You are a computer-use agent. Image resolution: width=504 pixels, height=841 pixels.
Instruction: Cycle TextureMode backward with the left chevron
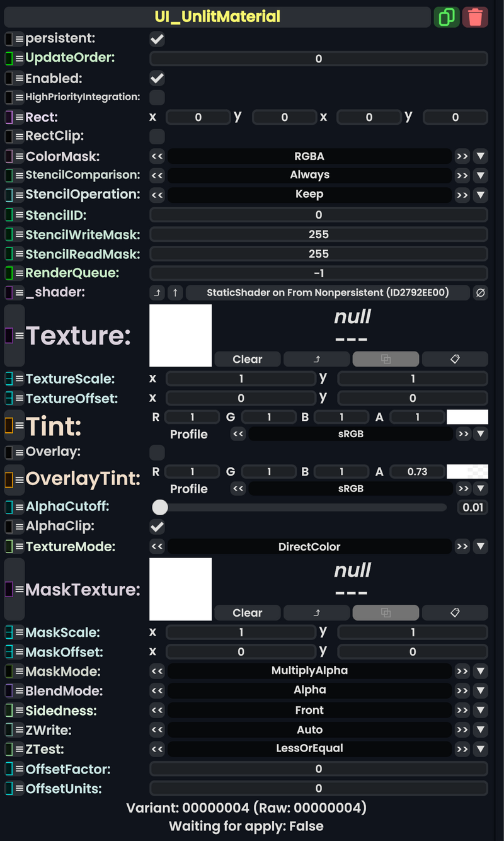pos(156,546)
